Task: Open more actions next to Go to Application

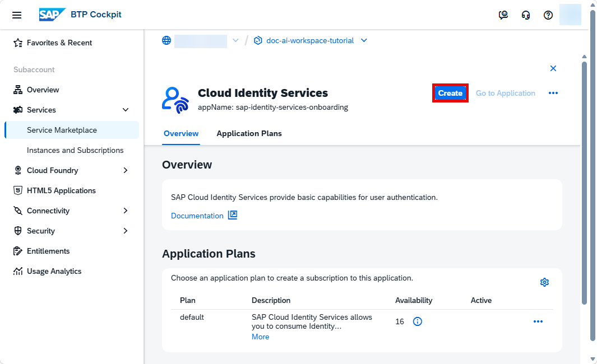Action: pos(553,93)
